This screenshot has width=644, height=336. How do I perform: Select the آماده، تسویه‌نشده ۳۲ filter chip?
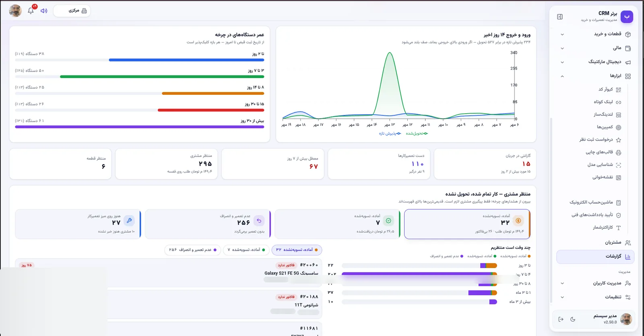(297, 250)
